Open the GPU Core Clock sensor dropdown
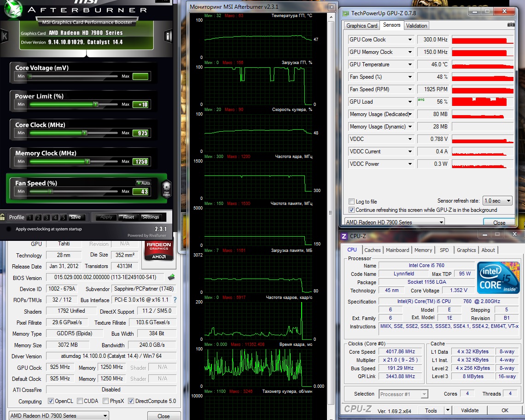The width and height of the screenshot is (525, 420). (x=410, y=40)
